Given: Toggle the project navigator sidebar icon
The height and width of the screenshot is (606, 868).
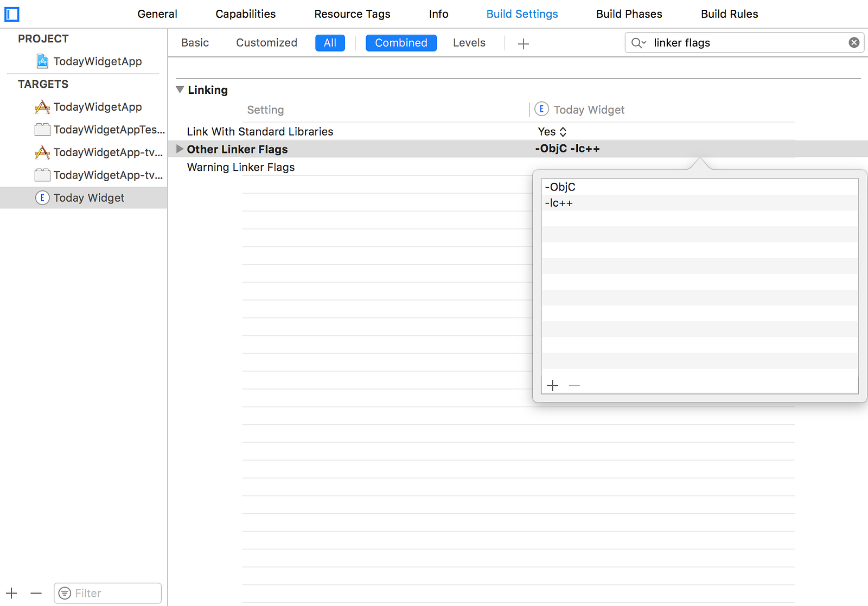Looking at the screenshot, I should click(x=12, y=14).
